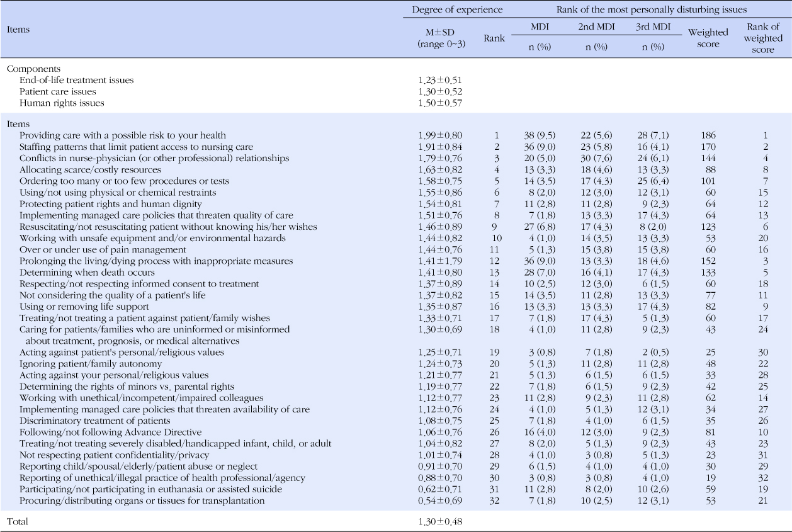Click weighted score value '186'
792x532 pixels.
(x=708, y=135)
